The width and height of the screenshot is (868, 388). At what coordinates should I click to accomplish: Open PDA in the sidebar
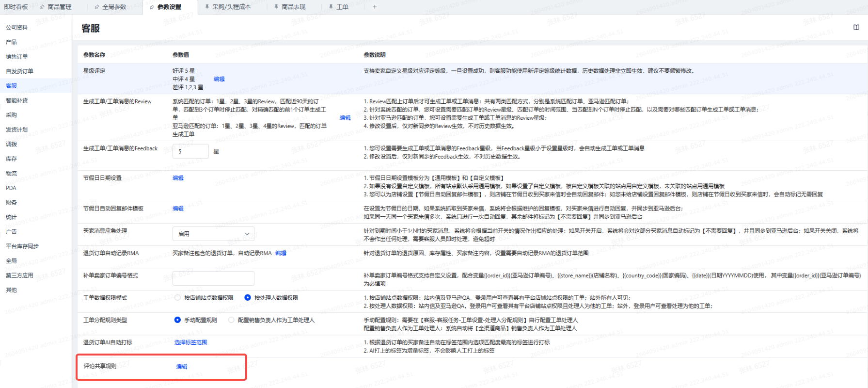click(11, 188)
